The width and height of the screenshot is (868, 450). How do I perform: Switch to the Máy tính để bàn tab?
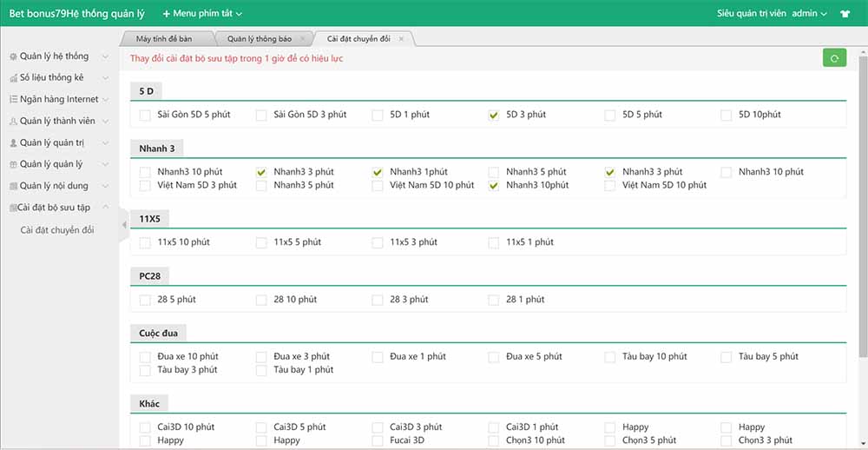pyautogui.click(x=164, y=39)
